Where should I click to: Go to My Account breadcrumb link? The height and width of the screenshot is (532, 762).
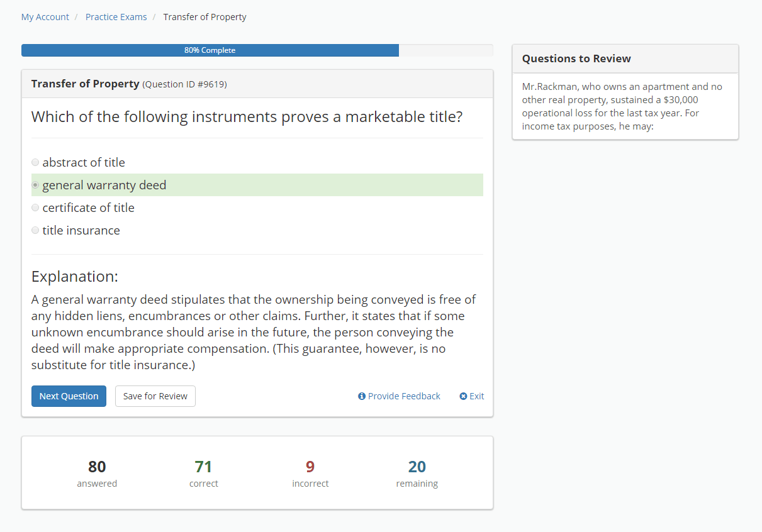45,17
